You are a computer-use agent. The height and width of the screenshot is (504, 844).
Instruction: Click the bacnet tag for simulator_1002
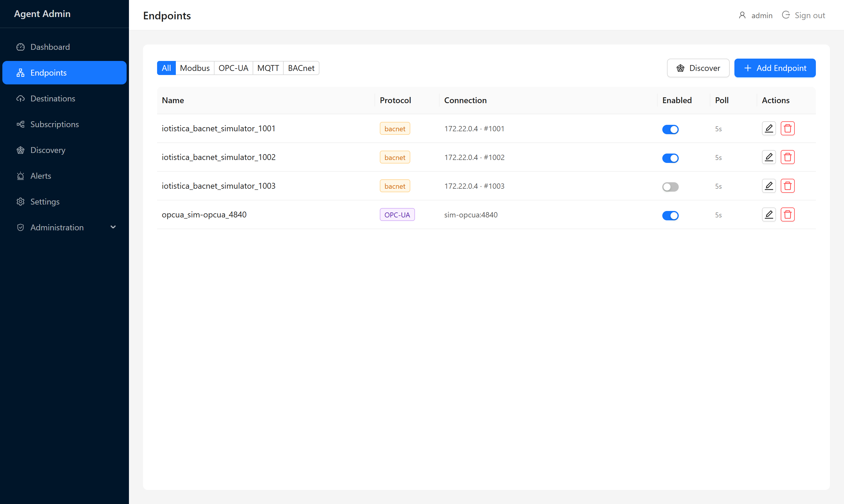click(395, 157)
